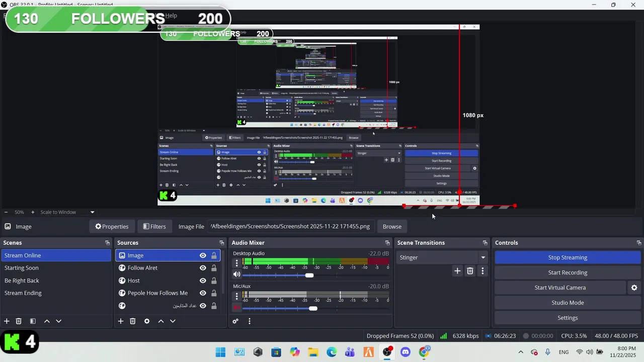Viewport: 644px width, 362px height.
Task: Pop out the Controls dock
Action: point(639,243)
